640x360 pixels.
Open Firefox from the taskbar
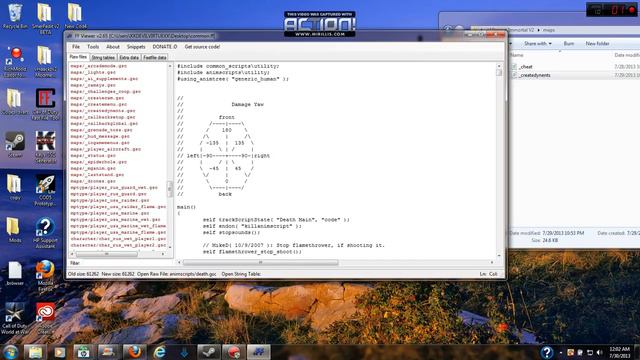(134, 352)
